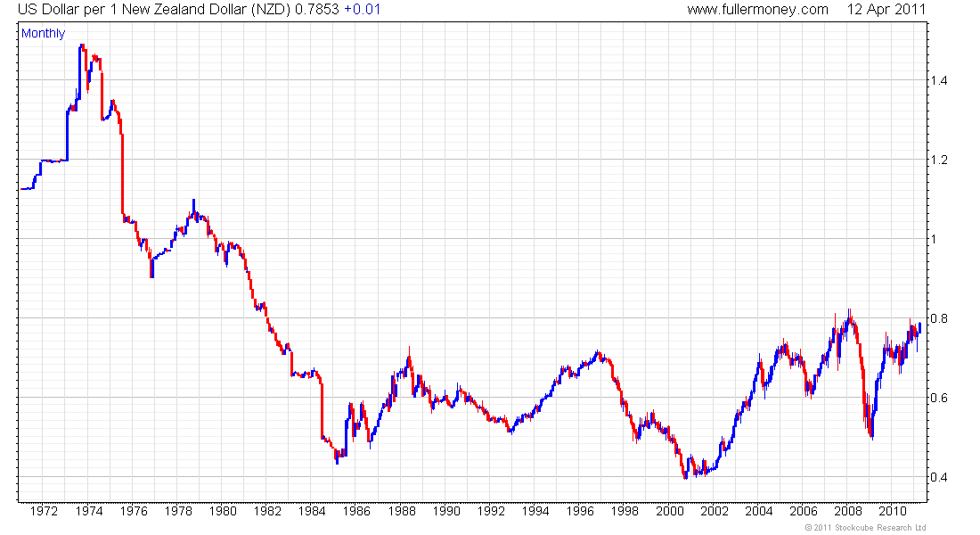Click the 'Monthly' interval label
Image resolution: width=980 pixels, height=535 pixels.
pyautogui.click(x=43, y=33)
